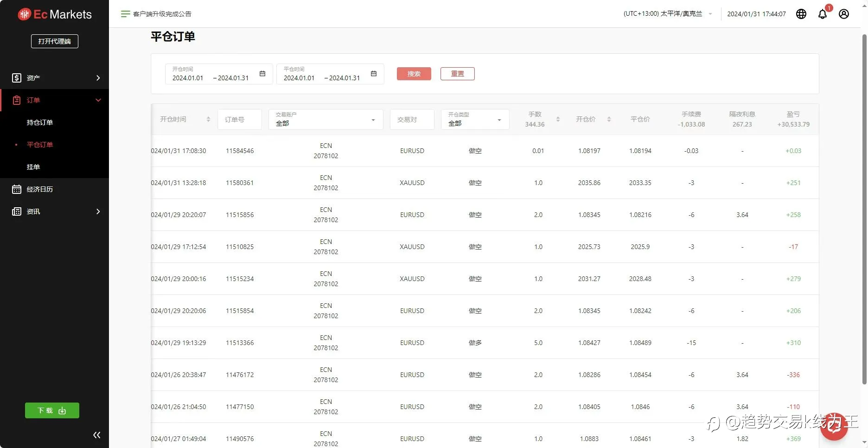
Task: Click the announcement list icon
Action: (x=125, y=14)
